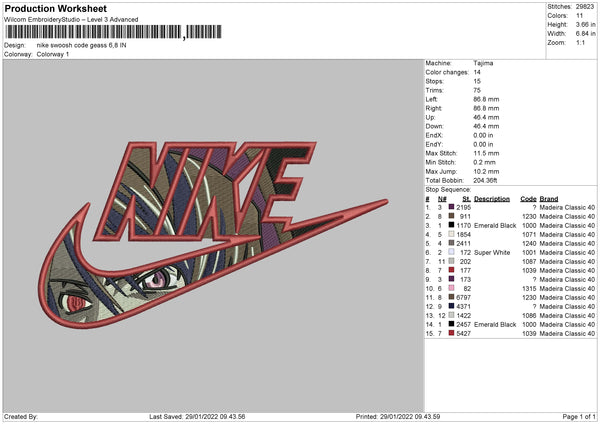
Task: Select the black swatch in stop 3 row
Action: 452,225
